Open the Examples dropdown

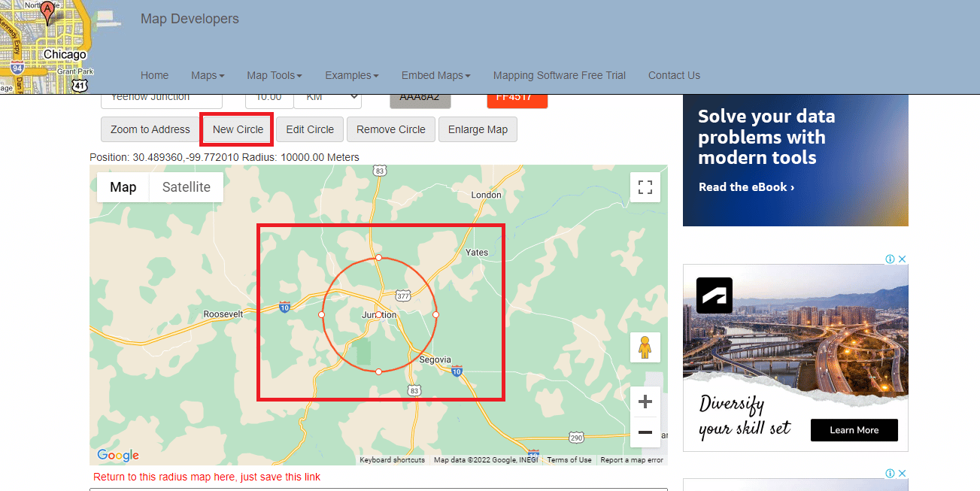[351, 75]
